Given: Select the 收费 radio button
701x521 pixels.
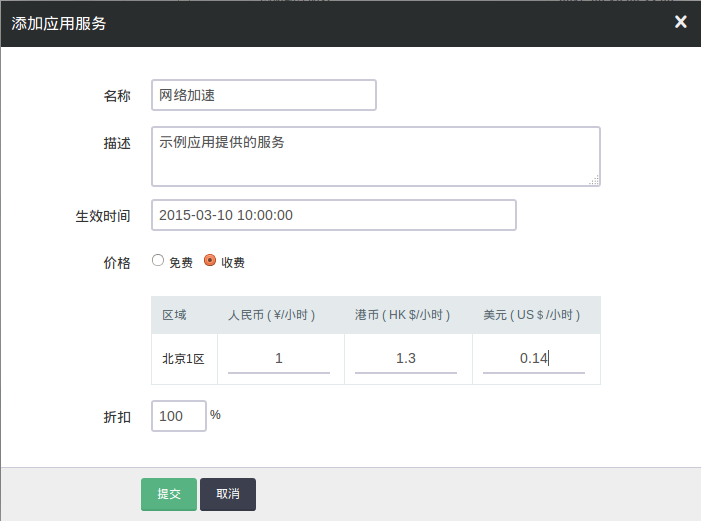Looking at the screenshot, I should click(x=210, y=261).
